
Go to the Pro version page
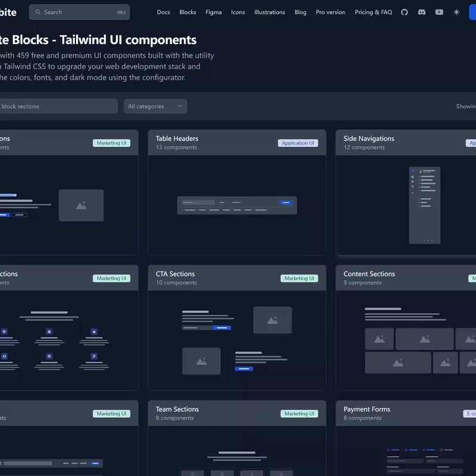[x=330, y=12]
